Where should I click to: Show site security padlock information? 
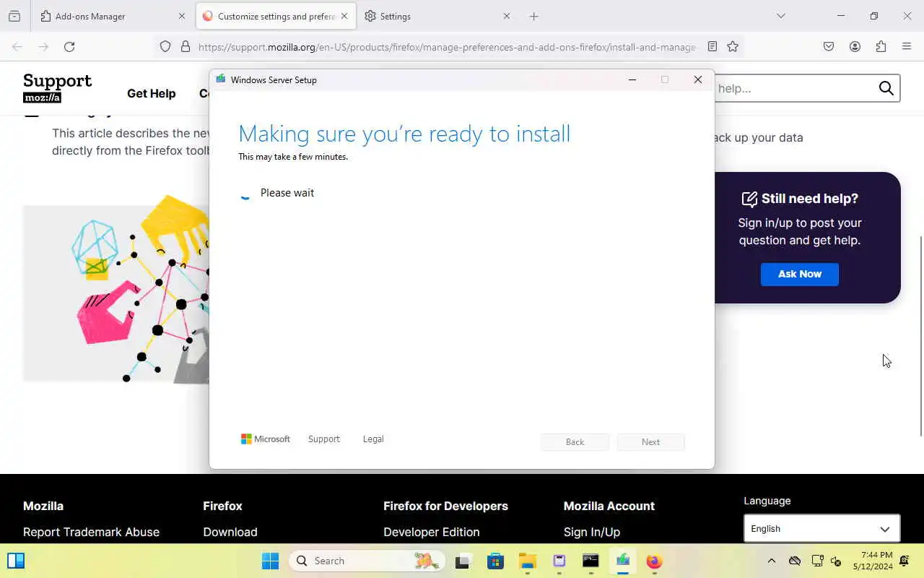pyautogui.click(x=186, y=47)
